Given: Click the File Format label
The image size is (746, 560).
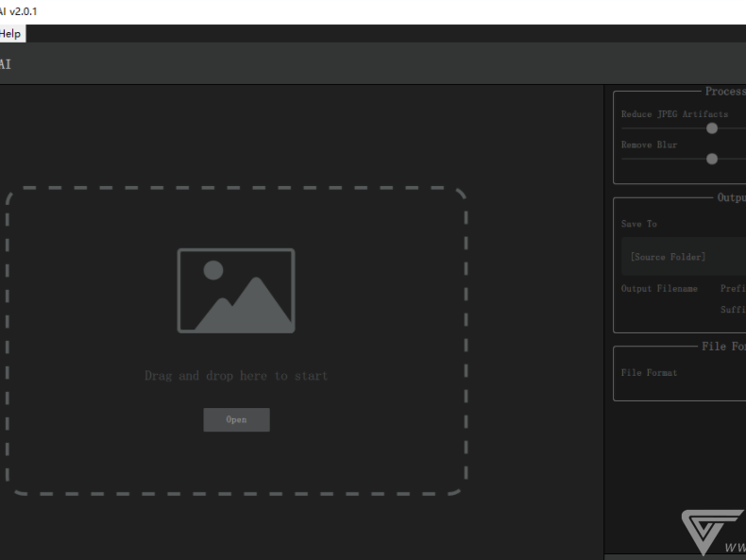Looking at the screenshot, I should point(649,372).
